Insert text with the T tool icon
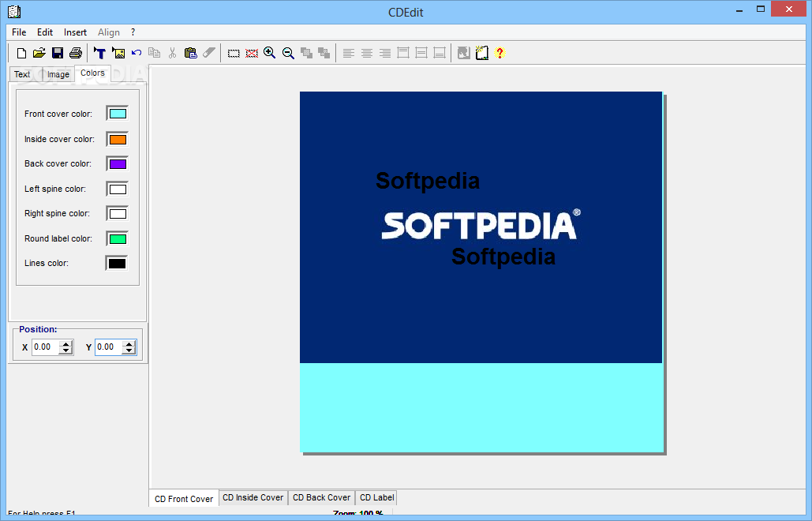Image resolution: width=812 pixels, height=521 pixels. [x=99, y=53]
